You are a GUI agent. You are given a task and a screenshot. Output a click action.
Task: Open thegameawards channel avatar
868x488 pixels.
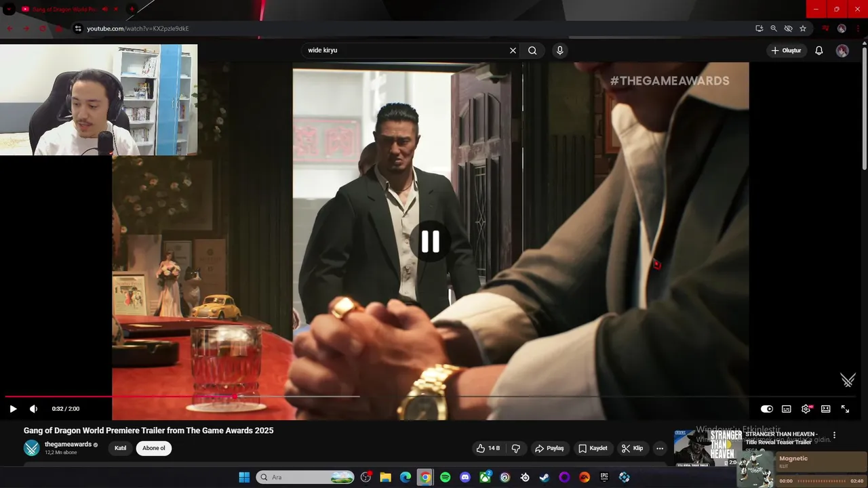32,448
